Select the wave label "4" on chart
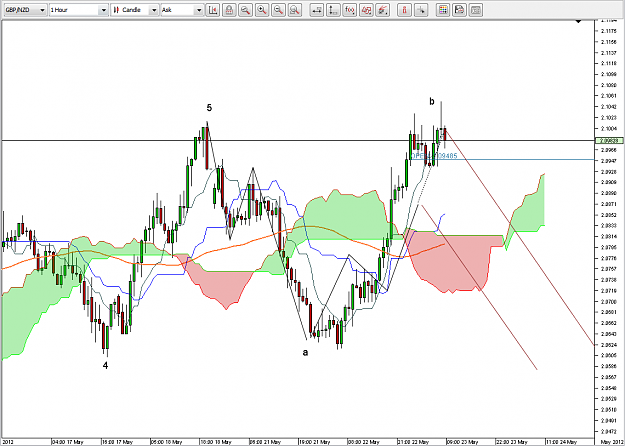 pyautogui.click(x=105, y=365)
